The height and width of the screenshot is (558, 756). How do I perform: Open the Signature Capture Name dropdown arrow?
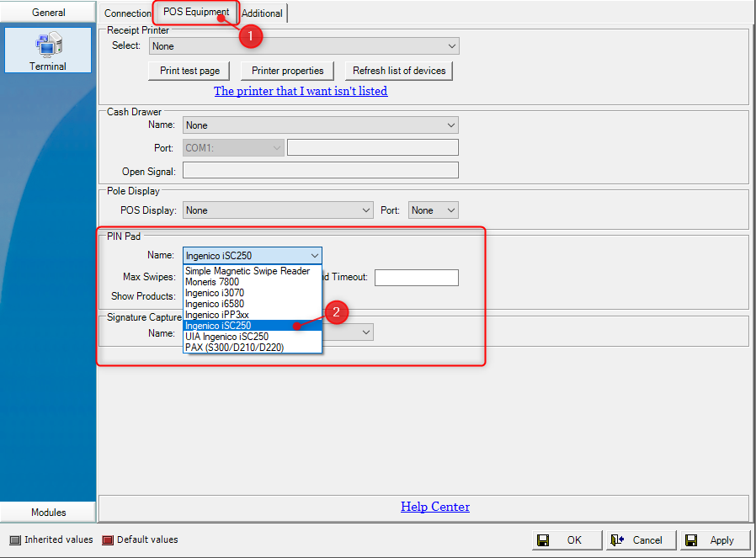[366, 332]
